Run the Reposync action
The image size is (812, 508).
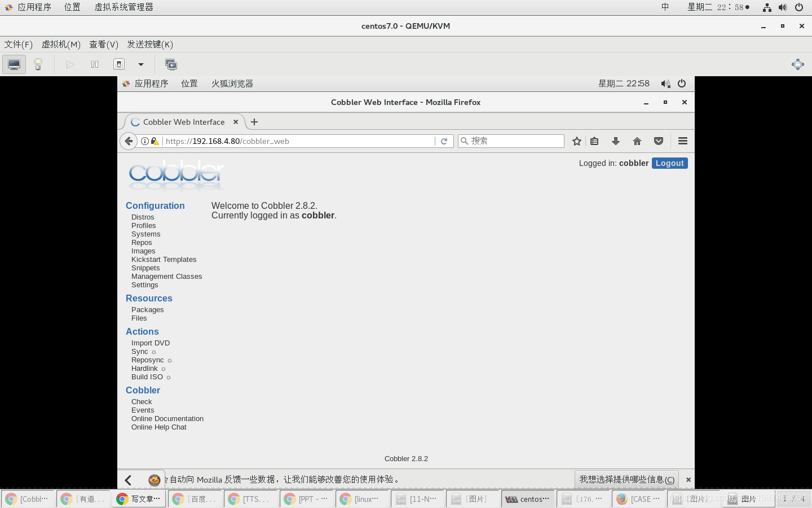pyautogui.click(x=148, y=360)
